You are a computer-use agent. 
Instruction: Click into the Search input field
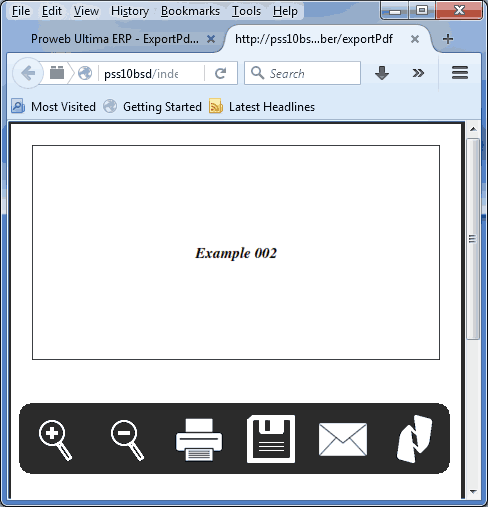point(302,73)
